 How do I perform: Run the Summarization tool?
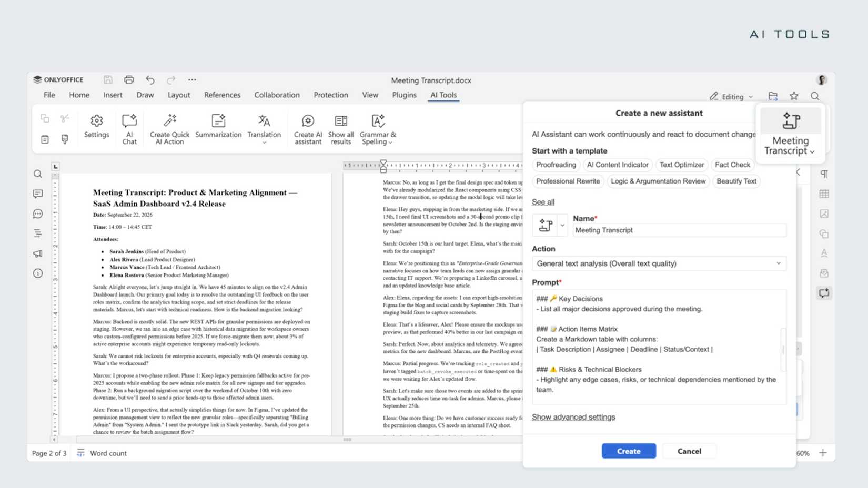pyautogui.click(x=218, y=126)
